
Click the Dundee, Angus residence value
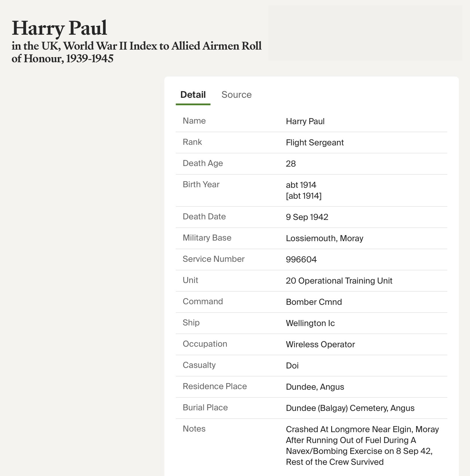(x=315, y=387)
